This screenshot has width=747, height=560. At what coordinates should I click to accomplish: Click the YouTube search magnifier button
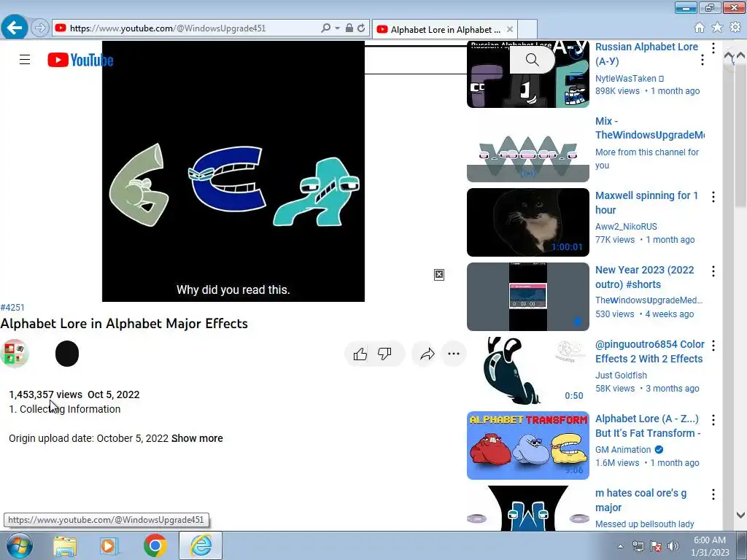pos(532,60)
